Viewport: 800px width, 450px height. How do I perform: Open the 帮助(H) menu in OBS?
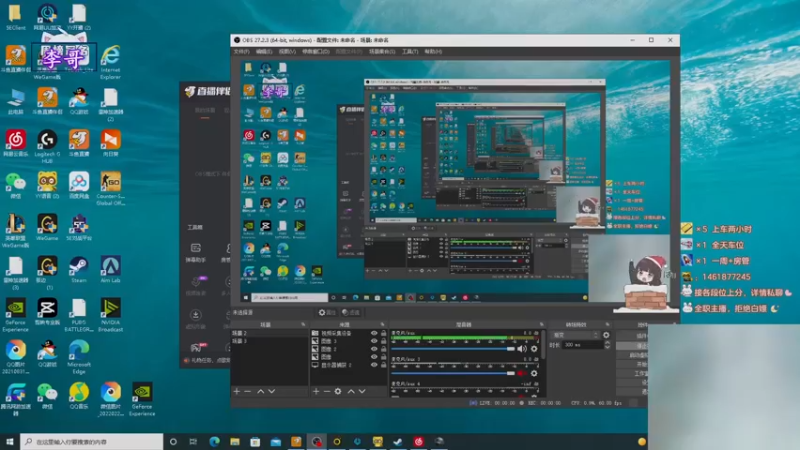tap(433, 52)
